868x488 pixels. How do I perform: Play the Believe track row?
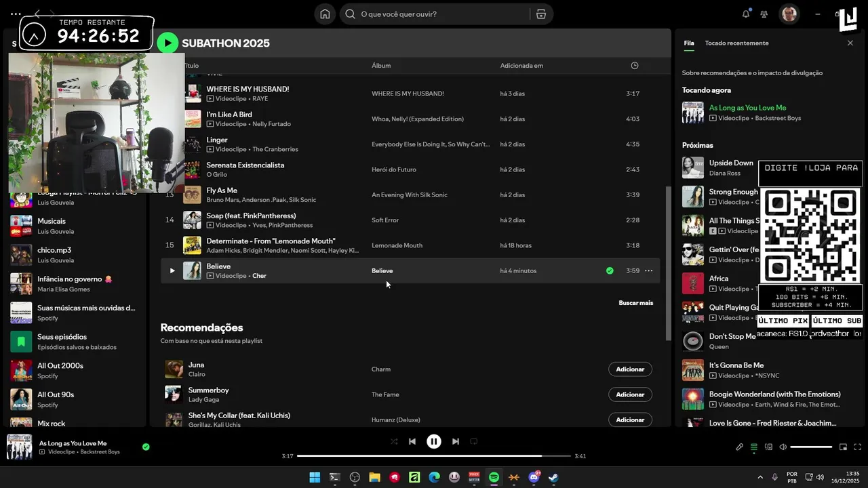[x=172, y=270]
